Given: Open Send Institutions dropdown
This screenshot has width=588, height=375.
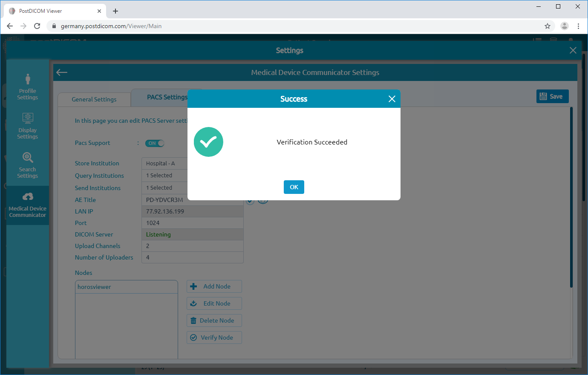Looking at the screenshot, I should (x=193, y=188).
